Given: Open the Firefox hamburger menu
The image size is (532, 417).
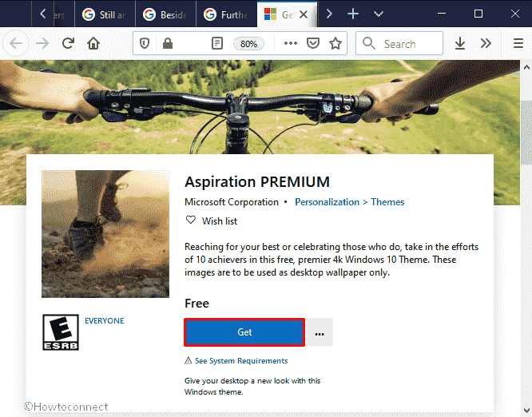Looking at the screenshot, I should click(518, 43).
